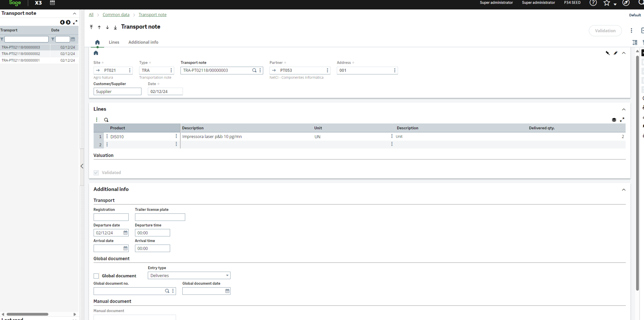Screen dimensions: 644x320
Task: Toggle the pin icon on the header panel
Action: [607, 53]
